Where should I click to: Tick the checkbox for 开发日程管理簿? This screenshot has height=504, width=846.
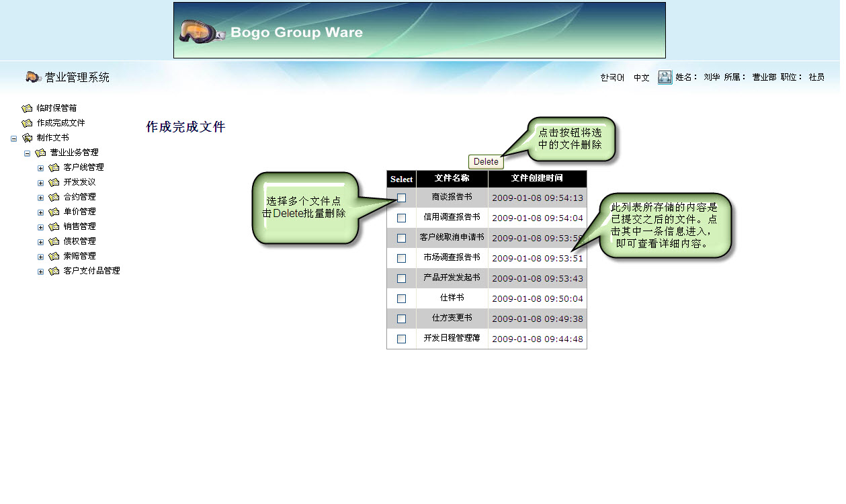point(401,339)
